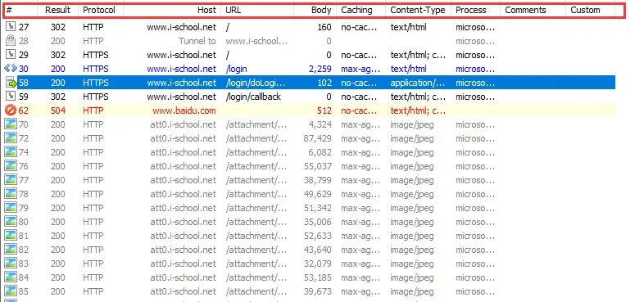Screen dimensions: 644x302
Task: Select the /login/callback URL cell
Action: [x=253, y=97]
